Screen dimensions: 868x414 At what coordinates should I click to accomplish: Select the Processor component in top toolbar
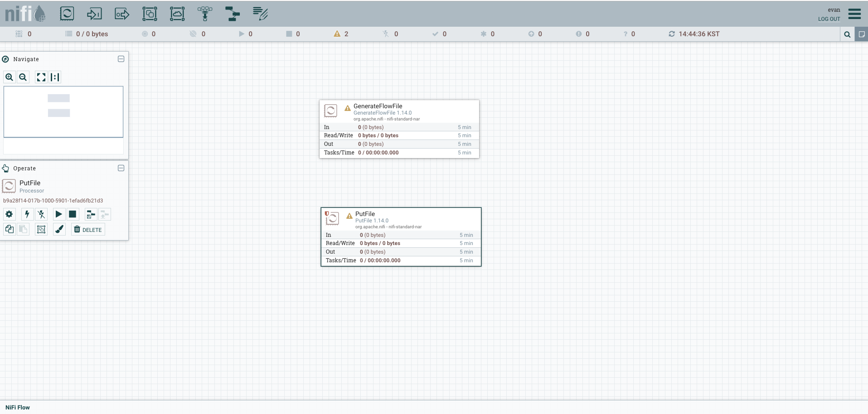(x=67, y=14)
